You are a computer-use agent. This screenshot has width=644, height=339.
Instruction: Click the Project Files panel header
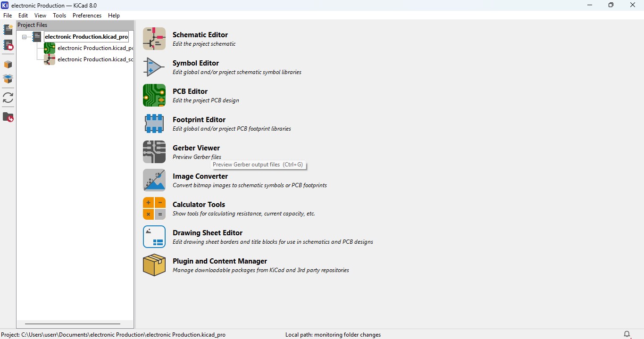pyautogui.click(x=75, y=25)
